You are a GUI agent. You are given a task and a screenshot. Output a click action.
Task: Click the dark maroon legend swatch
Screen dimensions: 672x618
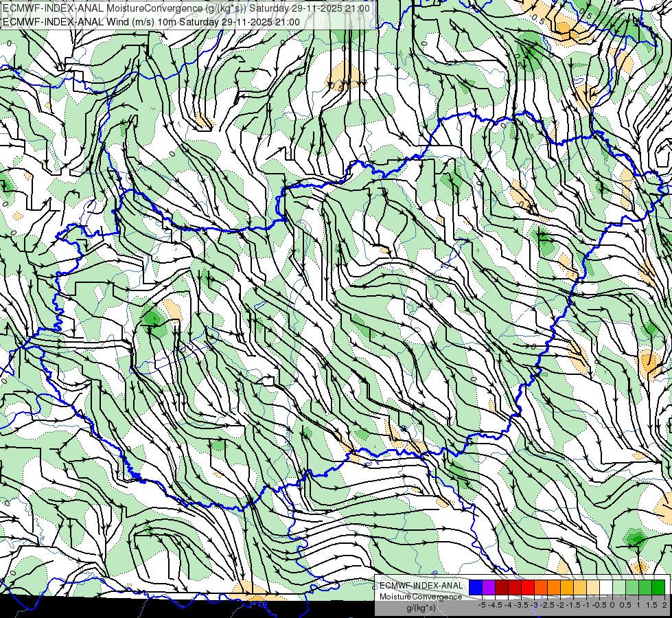[x=502, y=587]
